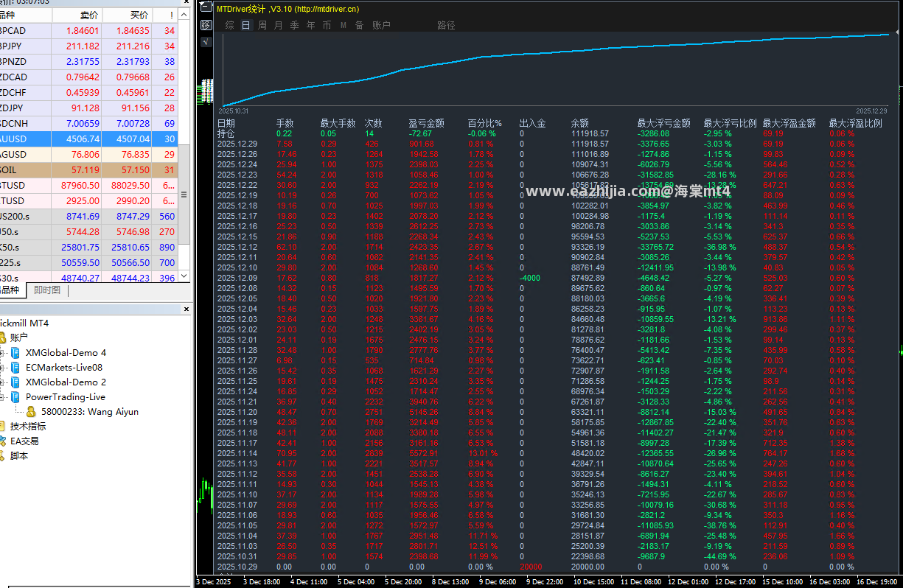The height and width of the screenshot is (588, 903).
Task: Open the 币 currency tab
Action: (x=327, y=25)
